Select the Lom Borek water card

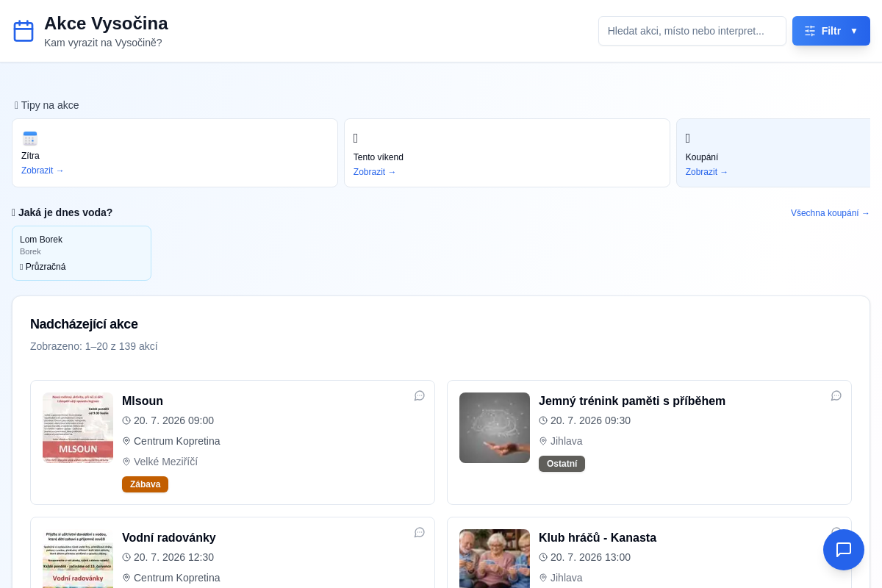(82, 253)
